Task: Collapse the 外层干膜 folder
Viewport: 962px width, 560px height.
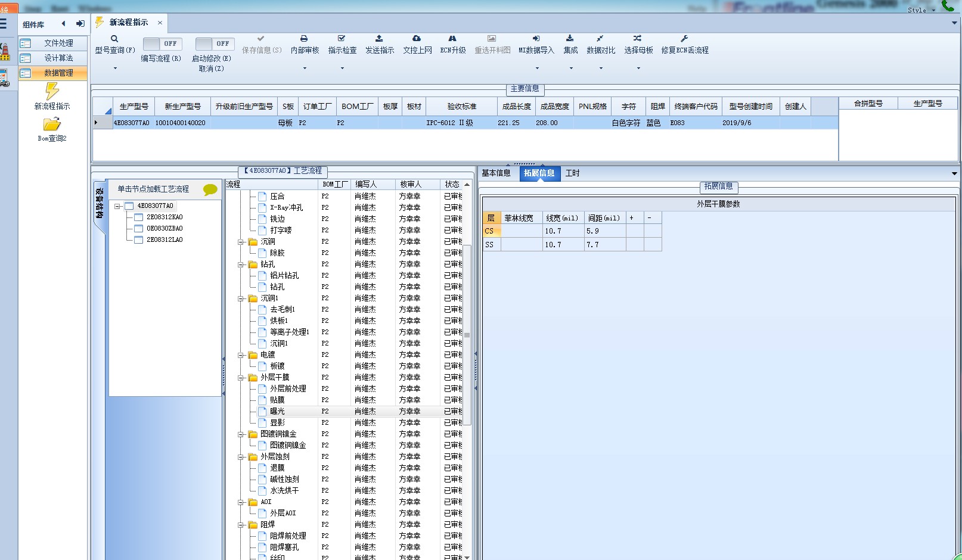Action: tap(241, 378)
